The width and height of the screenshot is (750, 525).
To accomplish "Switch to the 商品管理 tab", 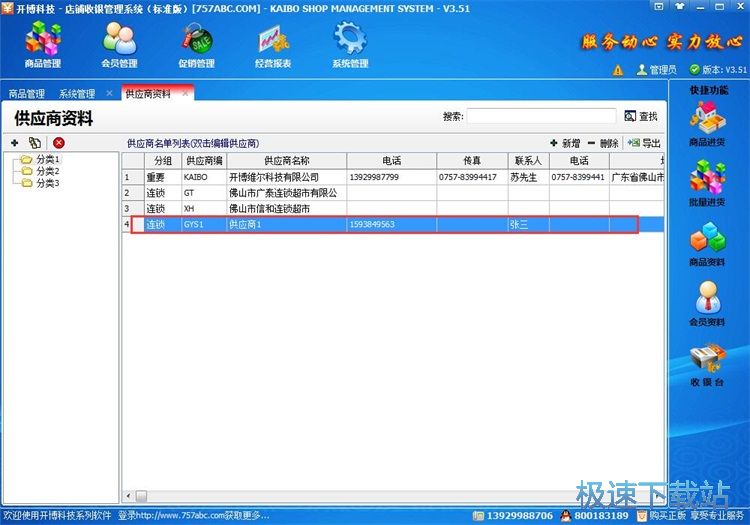I will coord(27,94).
